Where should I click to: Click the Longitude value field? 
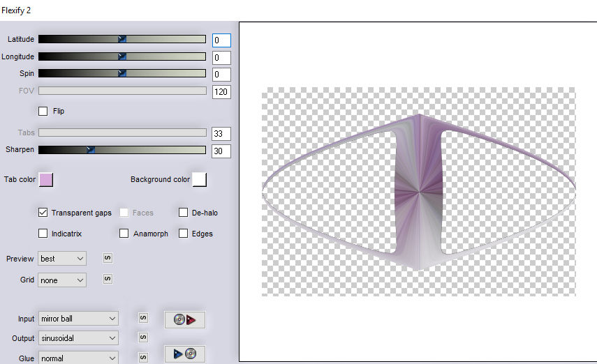[221, 58]
